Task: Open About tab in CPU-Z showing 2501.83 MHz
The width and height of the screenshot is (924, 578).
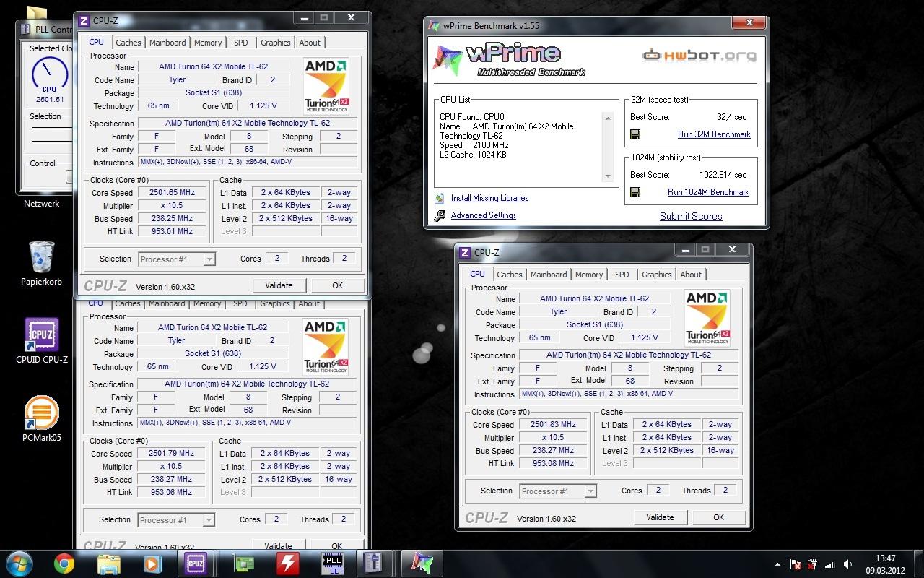Action: pos(691,275)
